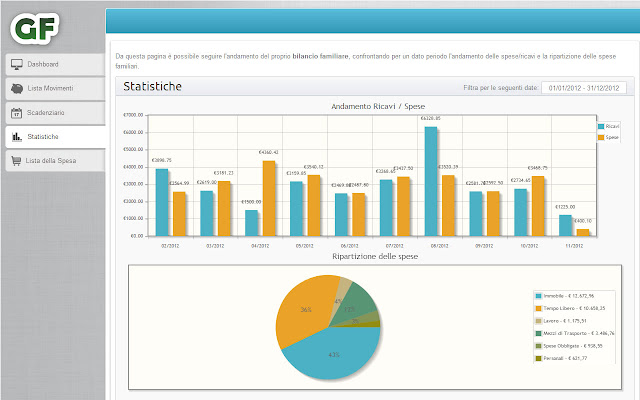The image size is (640, 400).
Task: Click the date range filter field
Action: click(583, 88)
